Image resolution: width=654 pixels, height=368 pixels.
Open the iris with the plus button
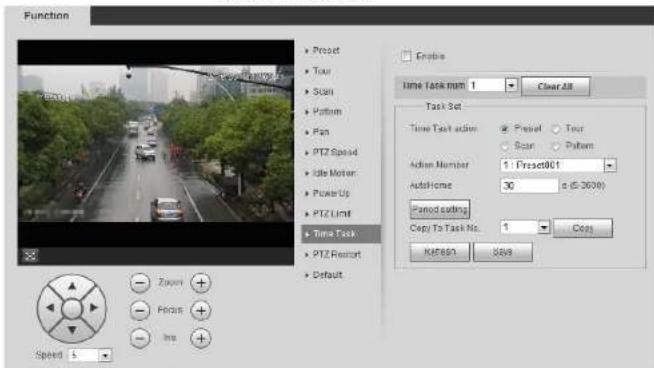[x=201, y=338]
